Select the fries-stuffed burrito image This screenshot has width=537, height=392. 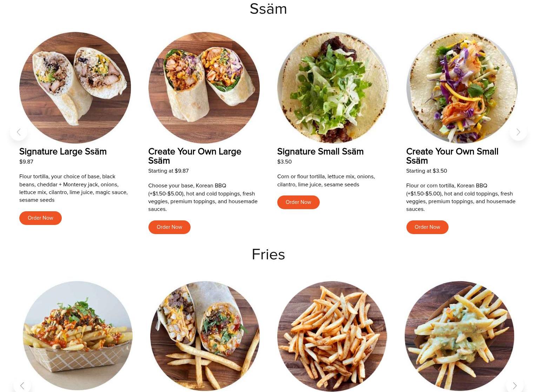pos(205,336)
